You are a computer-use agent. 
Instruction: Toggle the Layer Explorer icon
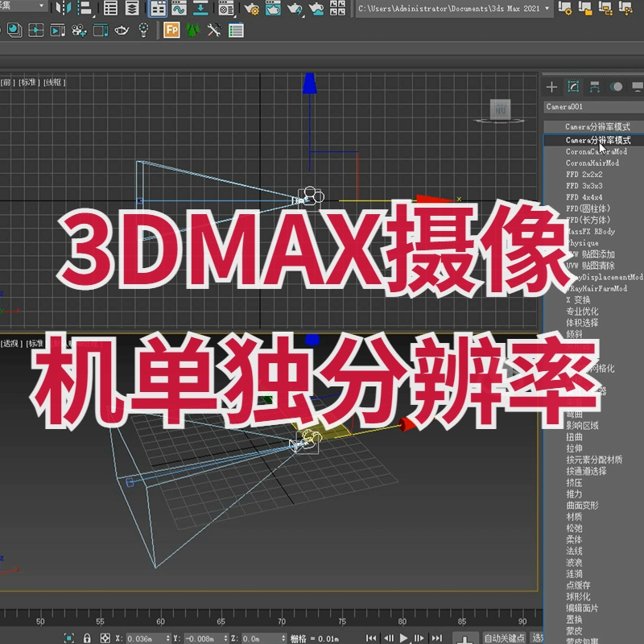pyautogui.click(x=132, y=8)
